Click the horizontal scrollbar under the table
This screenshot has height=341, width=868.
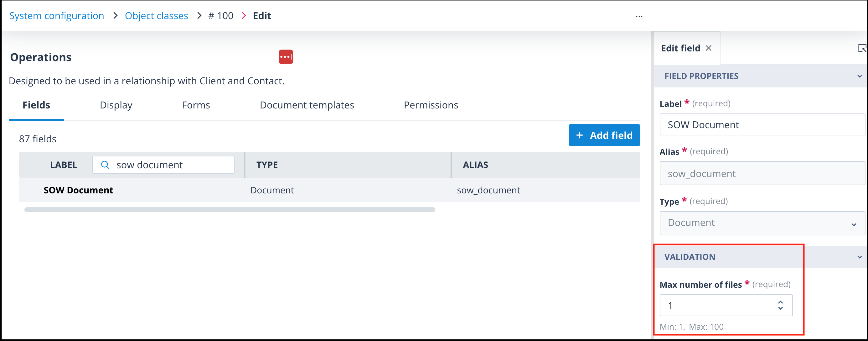point(230,210)
